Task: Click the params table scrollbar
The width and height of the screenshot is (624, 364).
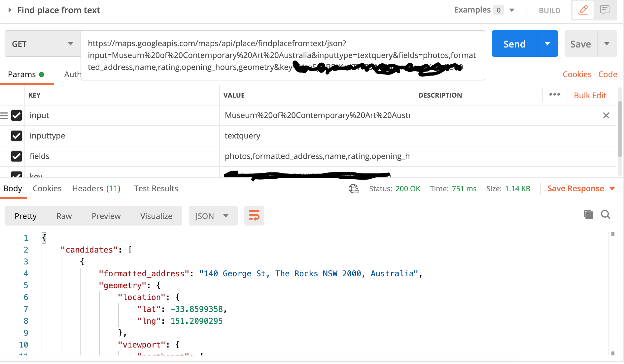Action: pos(620,129)
